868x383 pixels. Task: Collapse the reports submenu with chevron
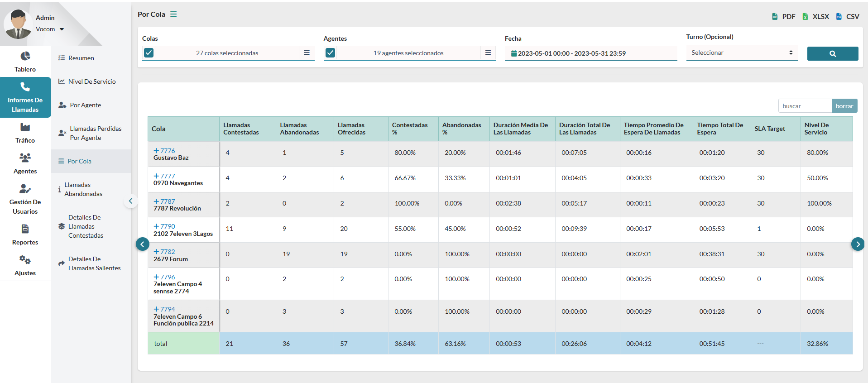pyautogui.click(x=130, y=201)
